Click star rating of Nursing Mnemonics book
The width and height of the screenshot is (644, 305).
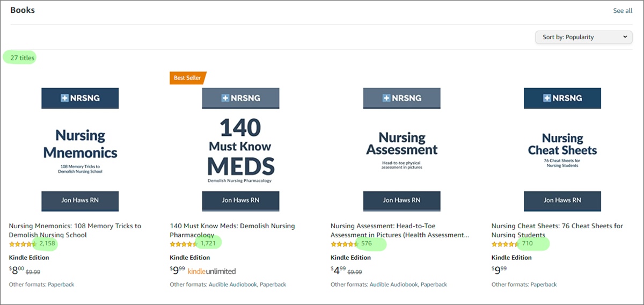pyautogui.click(x=21, y=244)
